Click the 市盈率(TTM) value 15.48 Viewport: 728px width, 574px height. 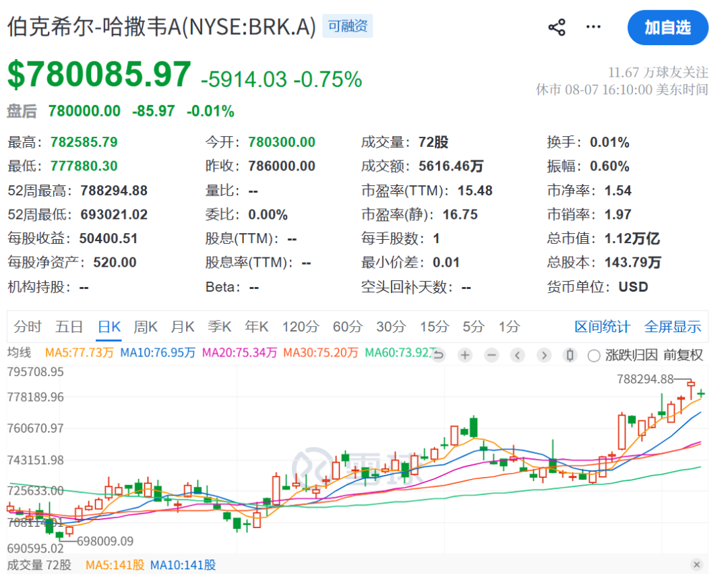475,190
